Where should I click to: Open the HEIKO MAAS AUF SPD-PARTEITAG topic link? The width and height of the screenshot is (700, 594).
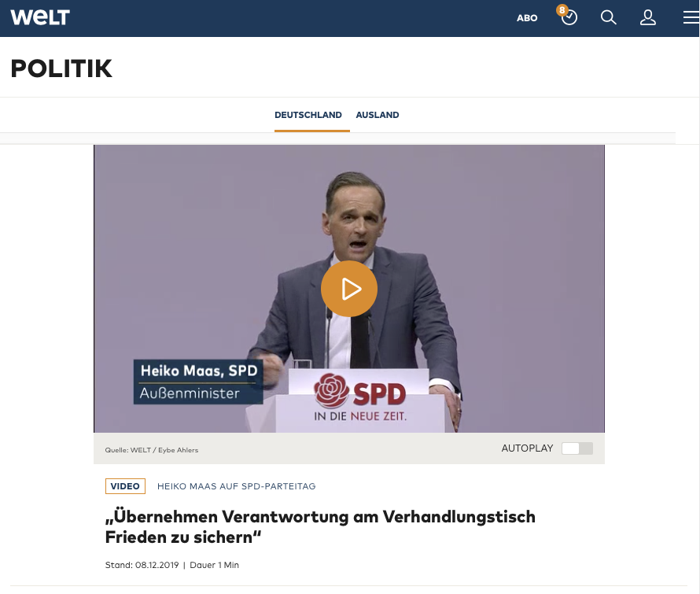236,486
